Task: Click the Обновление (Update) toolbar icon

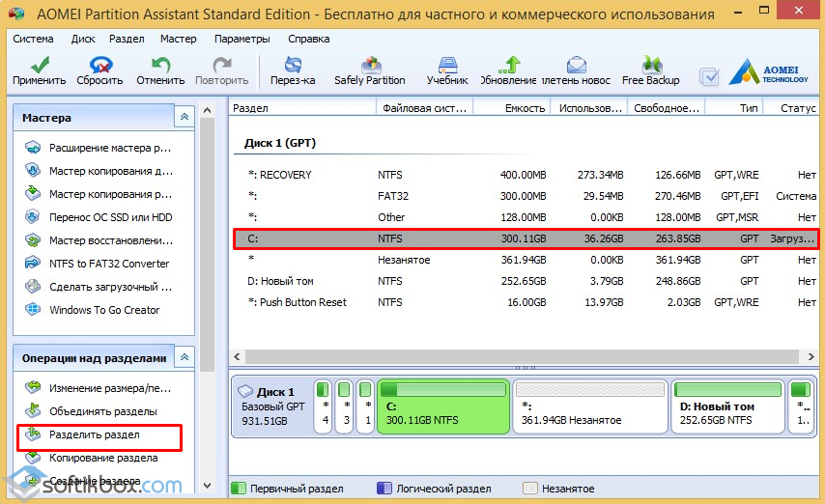Action: click(508, 70)
